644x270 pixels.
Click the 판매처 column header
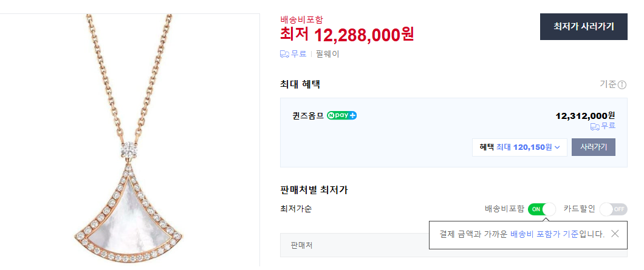[301, 246]
